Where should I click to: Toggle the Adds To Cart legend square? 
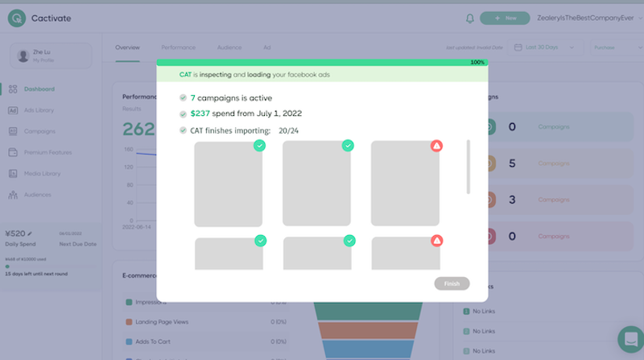[129, 341]
